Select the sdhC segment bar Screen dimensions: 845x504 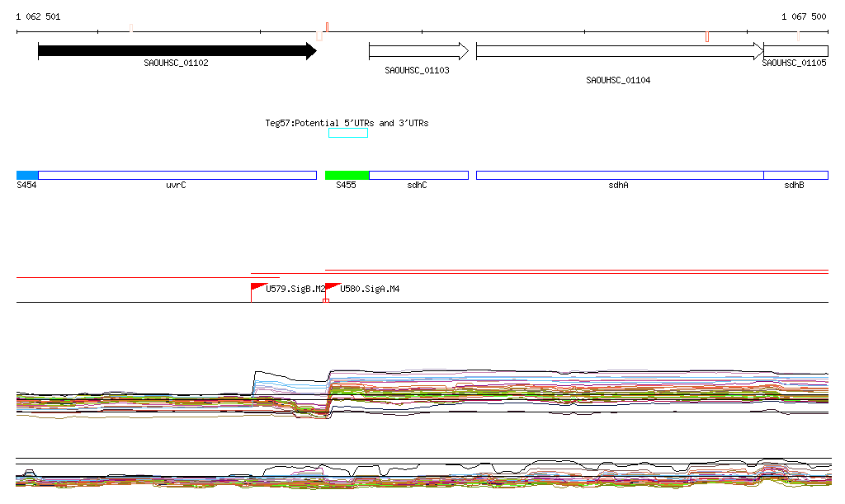(x=418, y=175)
